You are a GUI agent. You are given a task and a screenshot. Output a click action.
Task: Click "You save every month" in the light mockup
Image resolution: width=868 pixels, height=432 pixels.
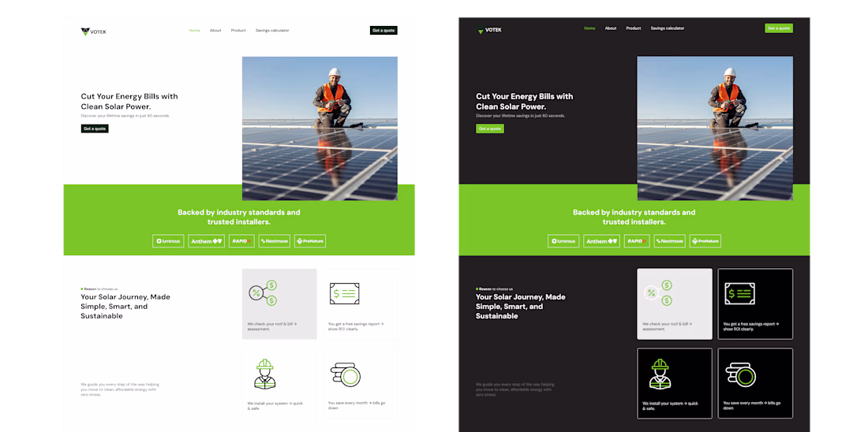(356, 405)
